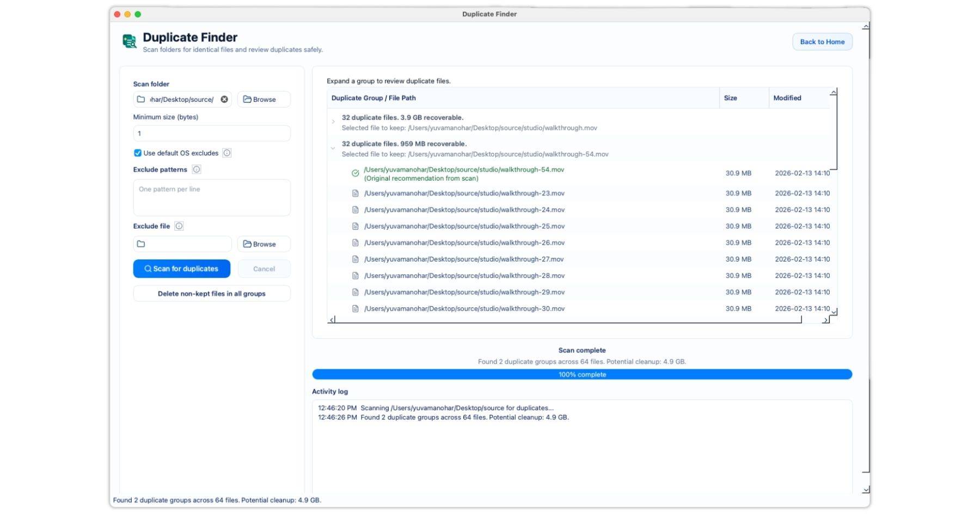The width and height of the screenshot is (980, 514).
Task: Click the Exclude patterns text area
Action: click(x=212, y=197)
